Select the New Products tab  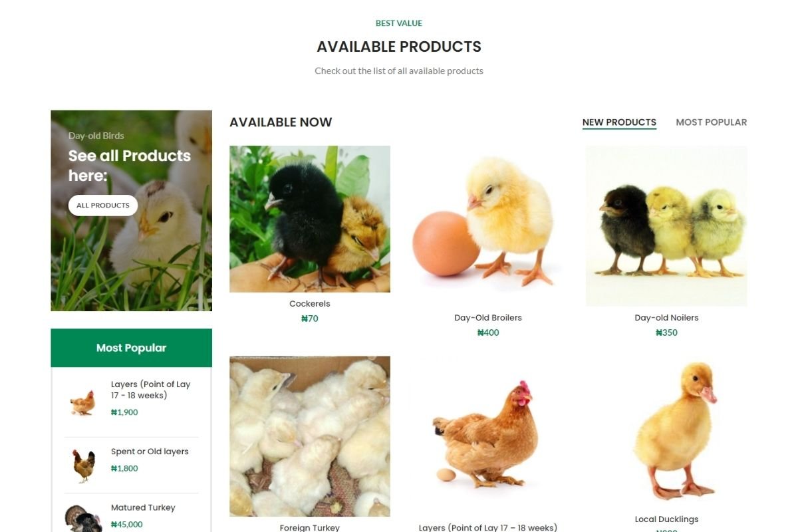(619, 122)
